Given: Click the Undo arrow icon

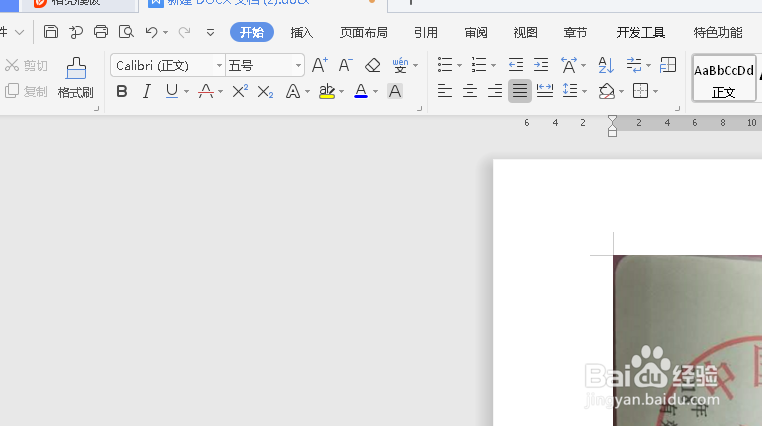Looking at the screenshot, I should (x=151, y=33).
